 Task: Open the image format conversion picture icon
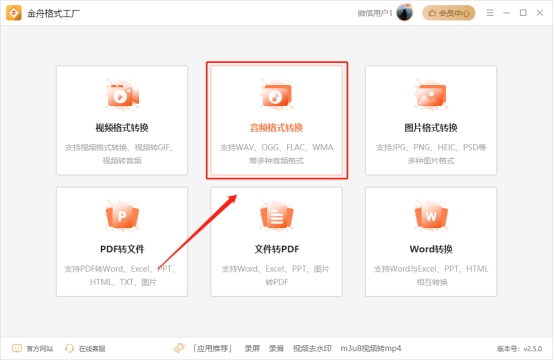pyautogui.click(x=431, y=95)
